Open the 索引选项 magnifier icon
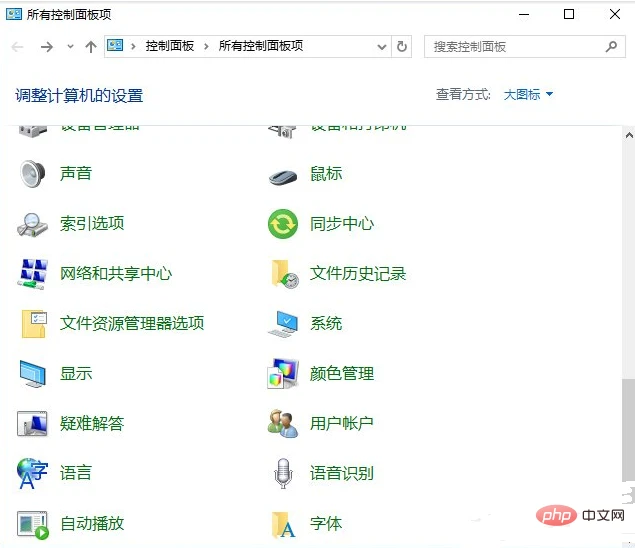Image resolution: width=635 pixels, height=548 pixels. pos(32,224)
